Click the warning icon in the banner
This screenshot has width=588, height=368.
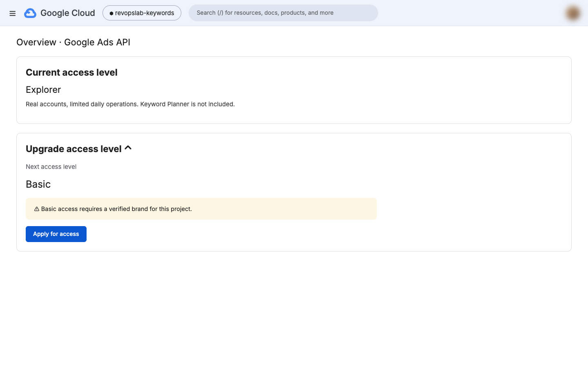(x=37, y=209)
